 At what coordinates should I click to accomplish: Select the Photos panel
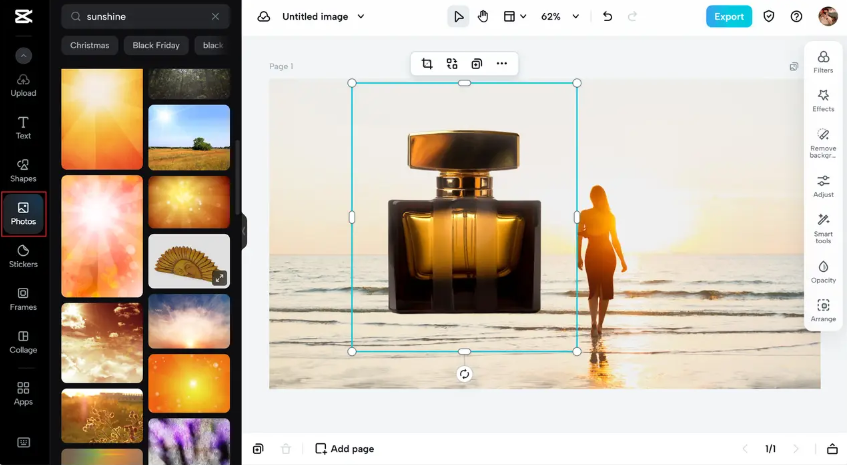pyautogui.click(x=23, y=214)
